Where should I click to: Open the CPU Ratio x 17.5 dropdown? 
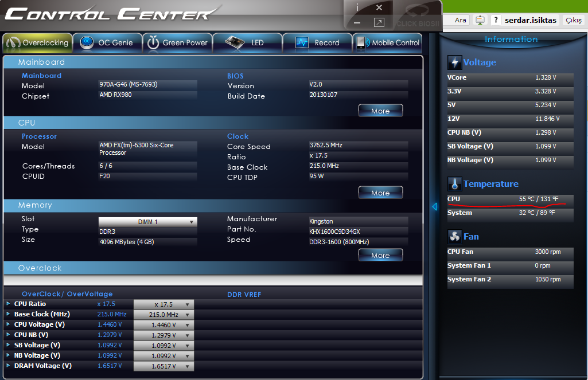pos(163,304)
